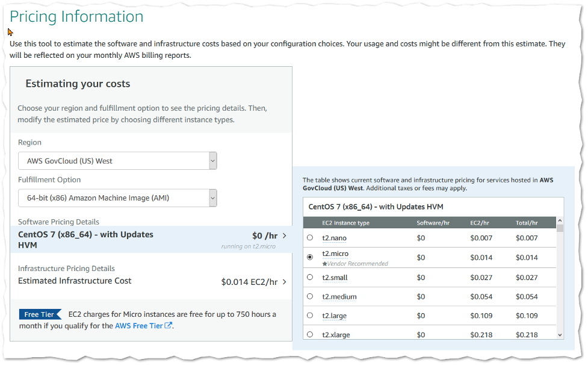The height and width of the screenshot is (365, 588).
Task: Click the t2.medium instance type link
Action: tap(339, 296)
